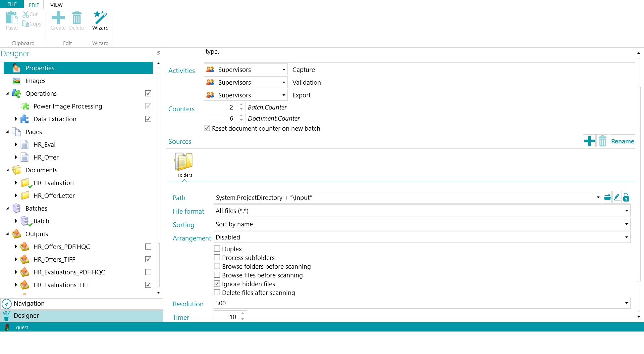Open the FILE tab

coord(12,4)
